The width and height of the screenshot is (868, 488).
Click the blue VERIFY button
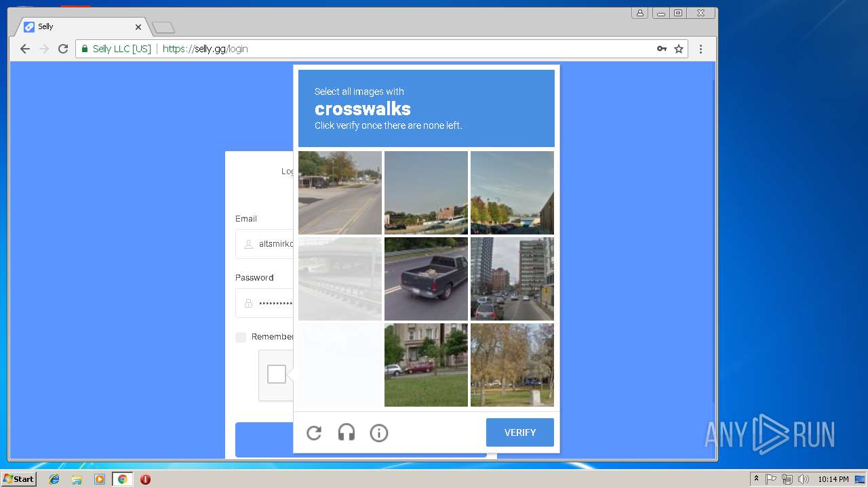point(520,432)
